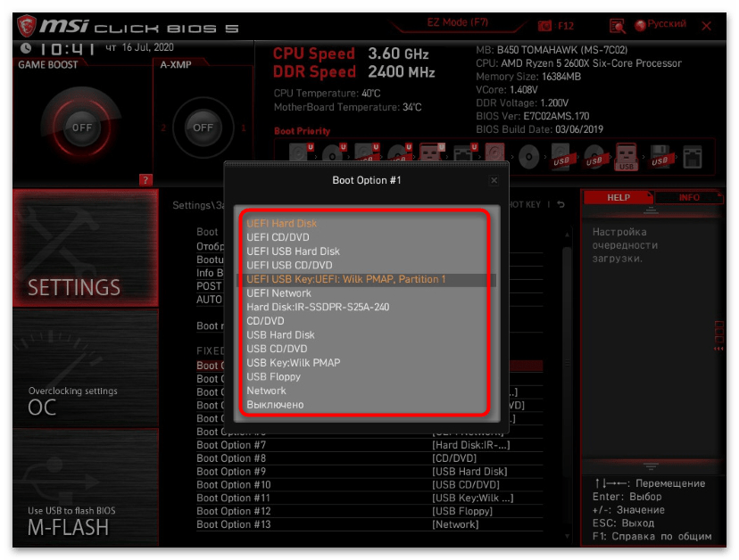The width and height of the screenshot is (739, 560).
Task: Toggle the A-XMP OFF button
Action: click(x=203, y=128)
